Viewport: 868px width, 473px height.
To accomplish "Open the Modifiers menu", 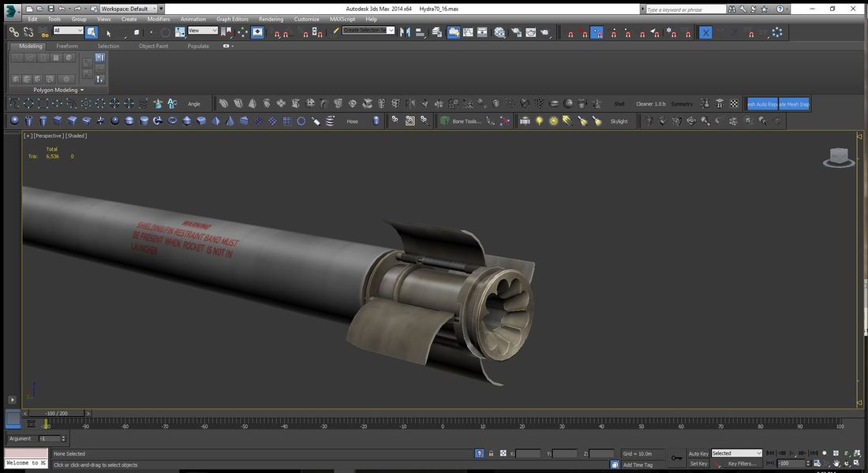I will click(159, 19).
